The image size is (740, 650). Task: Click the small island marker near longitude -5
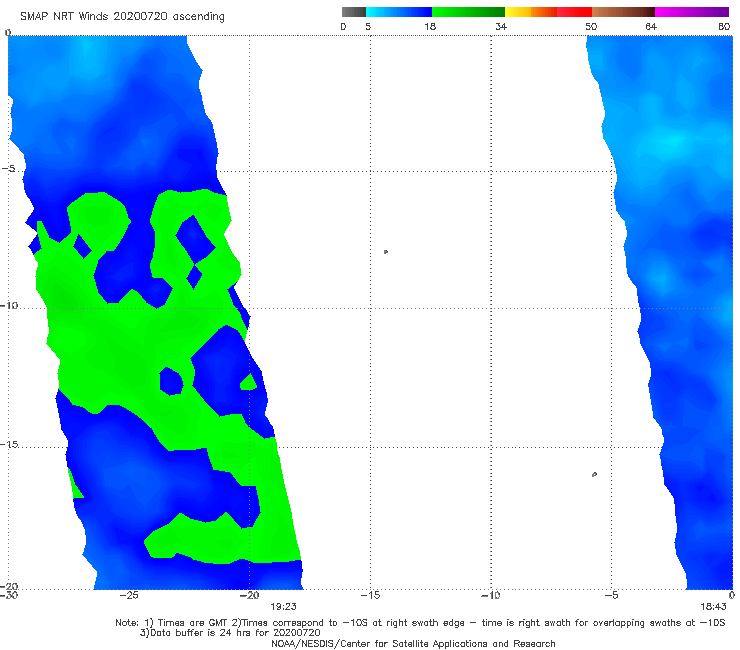(x=594, y=474)
